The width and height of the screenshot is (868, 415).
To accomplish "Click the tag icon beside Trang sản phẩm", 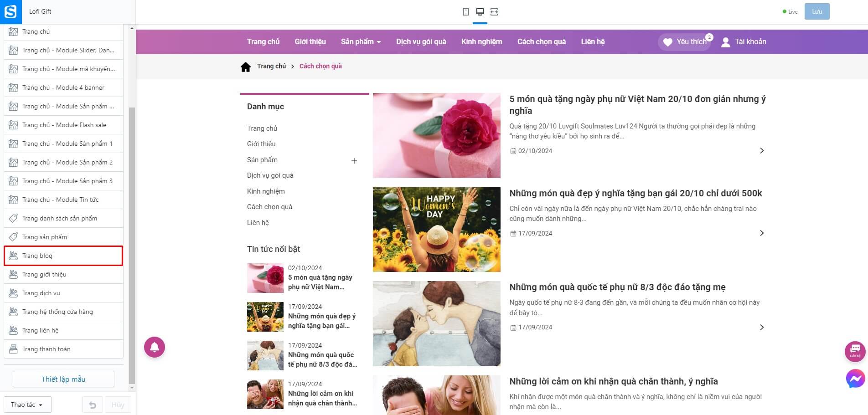I will click(13, 237).
